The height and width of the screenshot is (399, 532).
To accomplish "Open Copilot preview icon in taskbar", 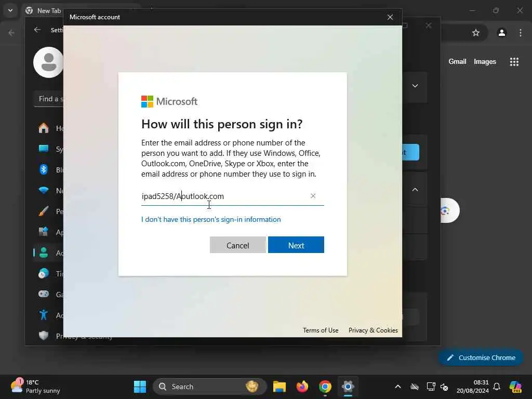I will pyautogui.click(x=515, y=387).
